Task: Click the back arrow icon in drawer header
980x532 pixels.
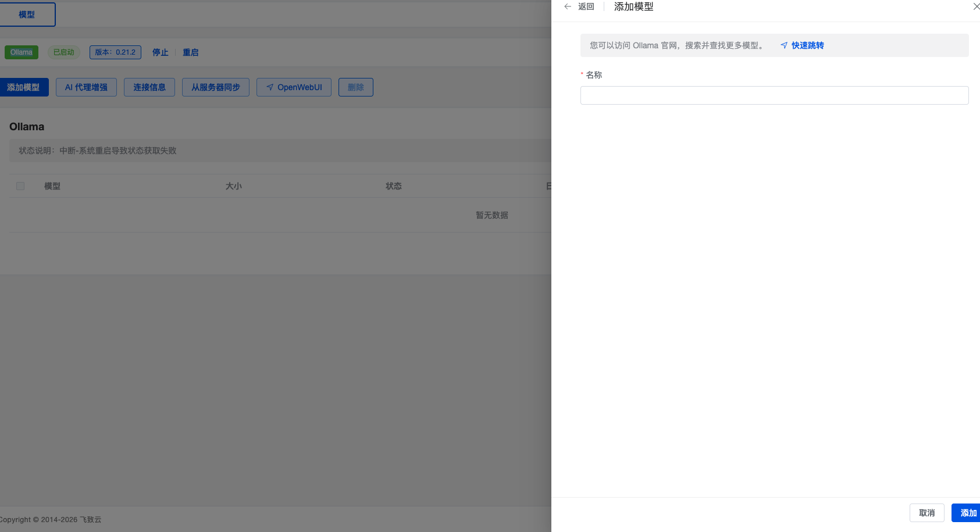Action: coord(568,6)
